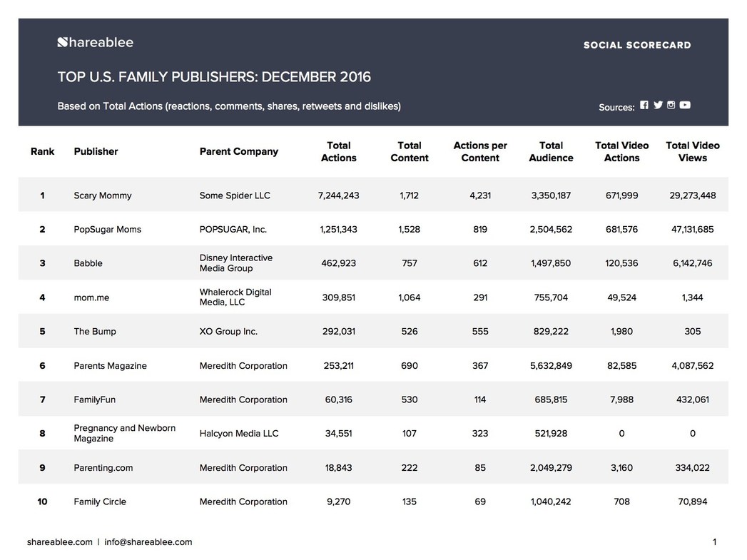Click the PopSugar Moms publisher name

(x=107, y=230)
